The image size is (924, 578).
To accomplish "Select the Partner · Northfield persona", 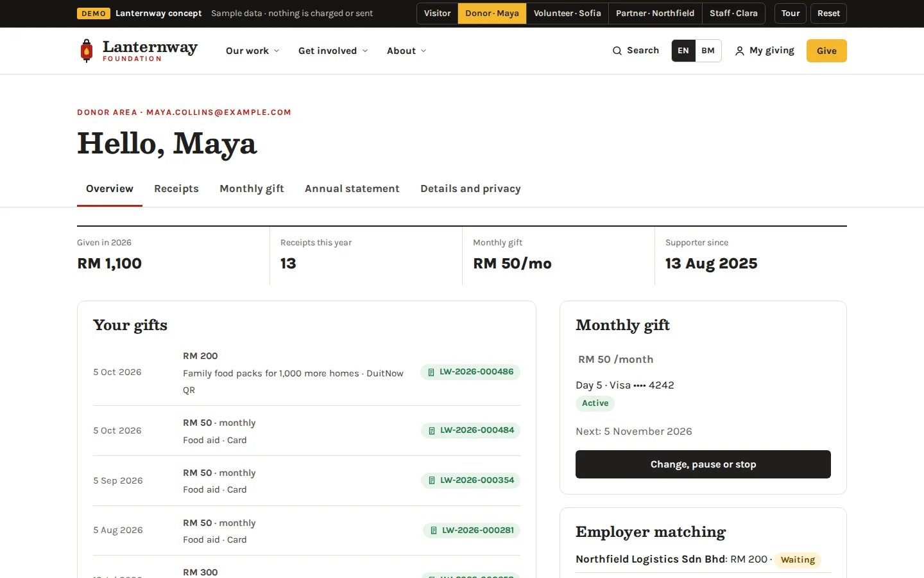I will [x=655, y=13].
